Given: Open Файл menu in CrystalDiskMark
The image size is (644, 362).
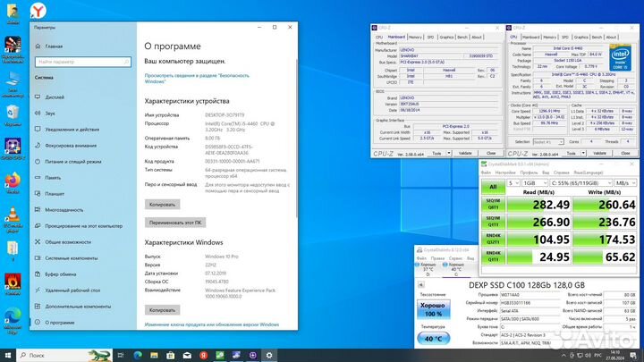Looking at the screenshot, I should tap(486, 173).
